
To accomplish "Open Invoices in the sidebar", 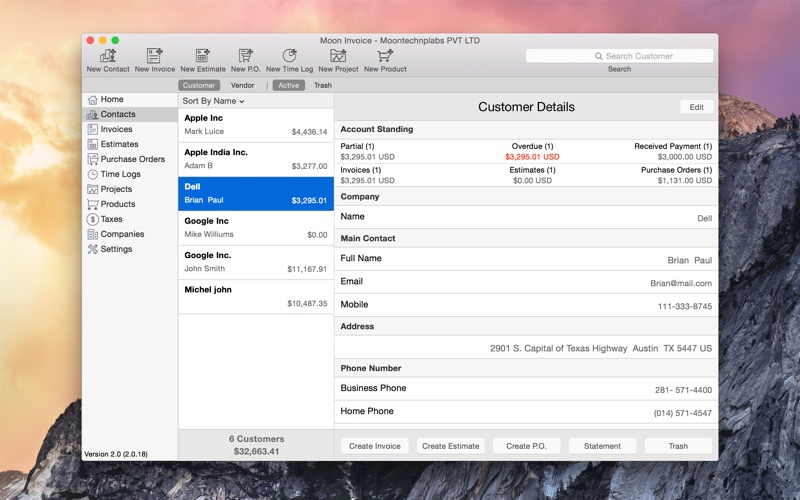I will pyautogui.click(x=130, y=129).
